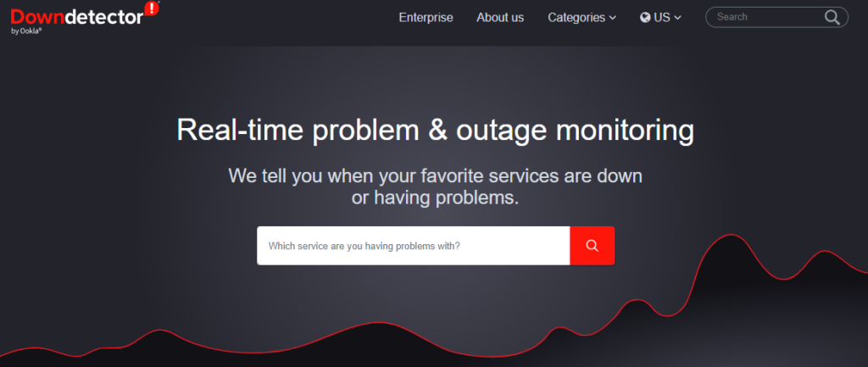Click the red 'Down' text in logo
This screenshot has height=367, width=868.
pyautogui.click(x=39, y=16)
